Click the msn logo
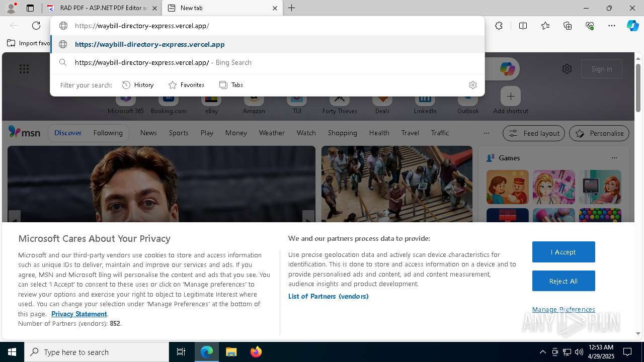The width and height of the screenshot is (644, 362). click(24, 132)
